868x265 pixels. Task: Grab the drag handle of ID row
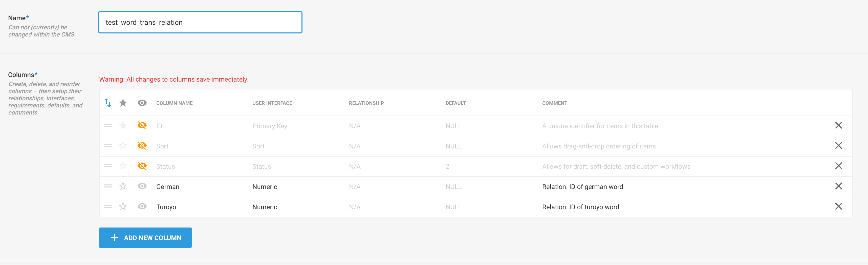tap(108, 125)
